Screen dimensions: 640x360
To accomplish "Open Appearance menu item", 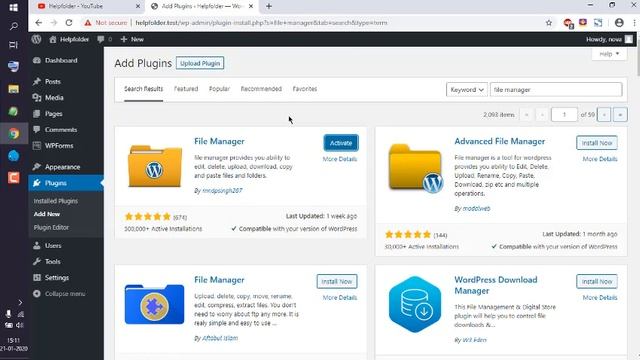I will [62, 167].
